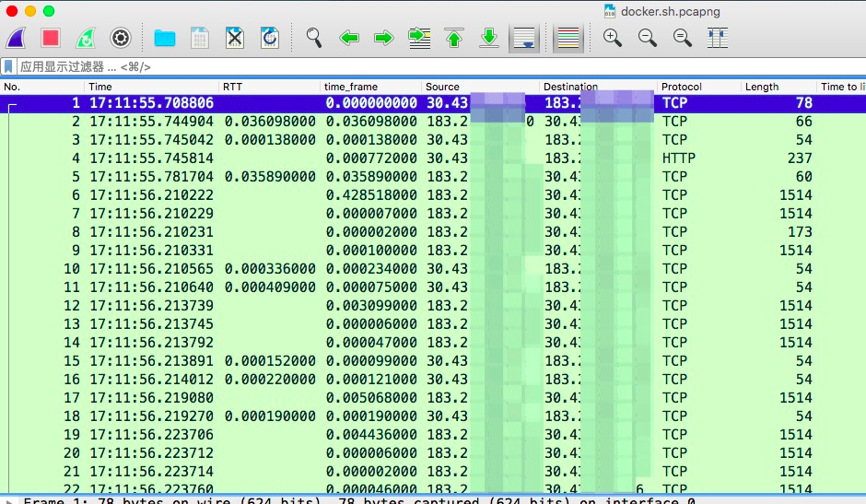Focus the display filter input field
866x504 pixels.
[440, 67]
